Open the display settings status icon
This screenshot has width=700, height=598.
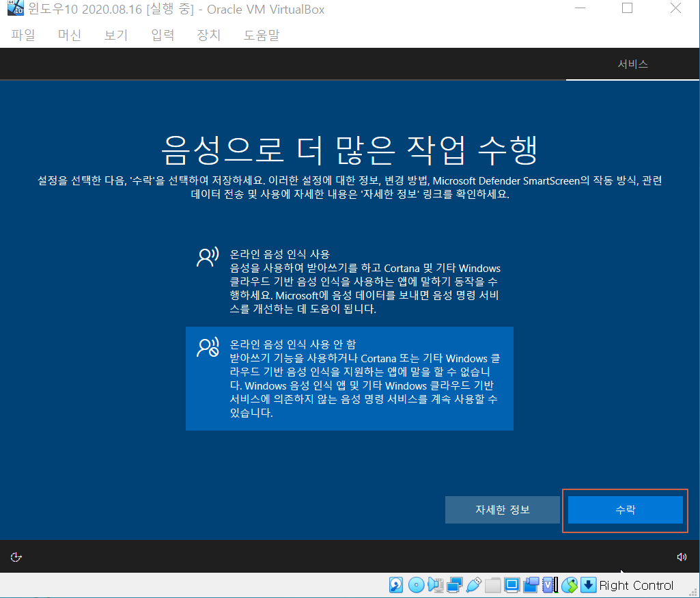pos(512,584)
